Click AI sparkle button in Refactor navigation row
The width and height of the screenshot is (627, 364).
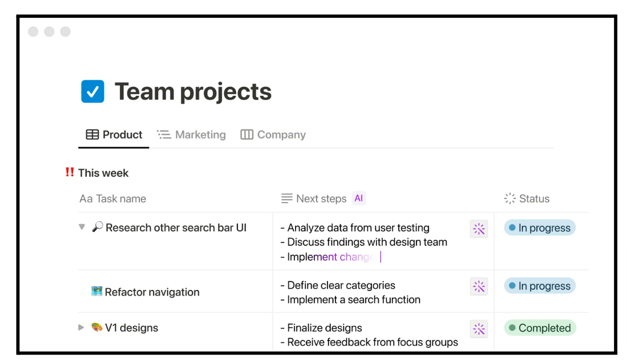[x=479, y=286]
